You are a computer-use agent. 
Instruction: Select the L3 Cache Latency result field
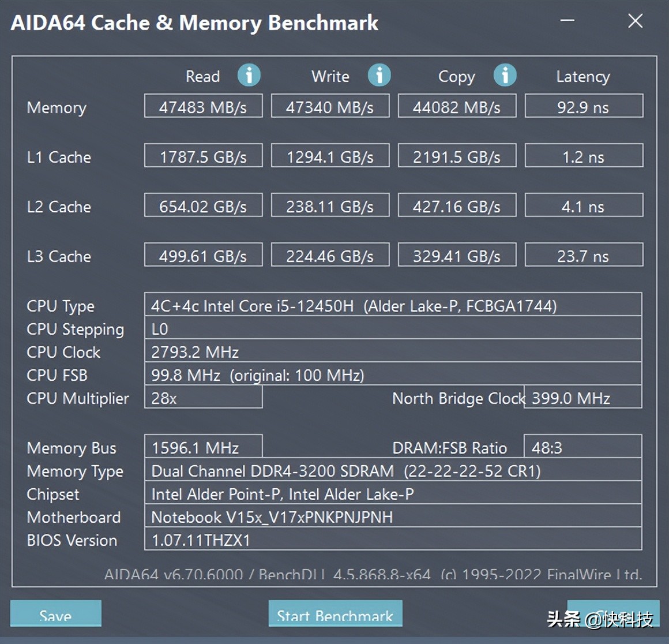pos(584,254)
